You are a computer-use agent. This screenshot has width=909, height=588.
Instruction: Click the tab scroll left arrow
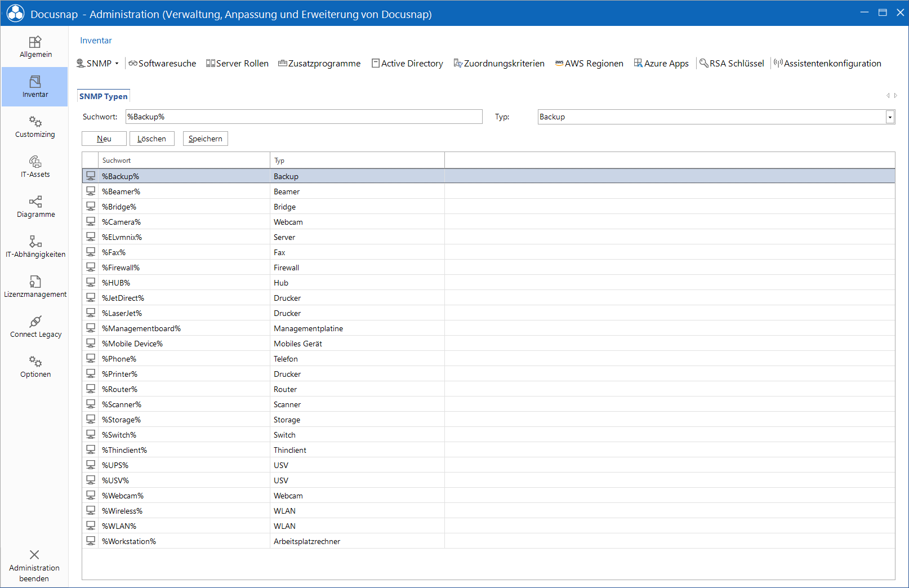(x=888, y=96)
